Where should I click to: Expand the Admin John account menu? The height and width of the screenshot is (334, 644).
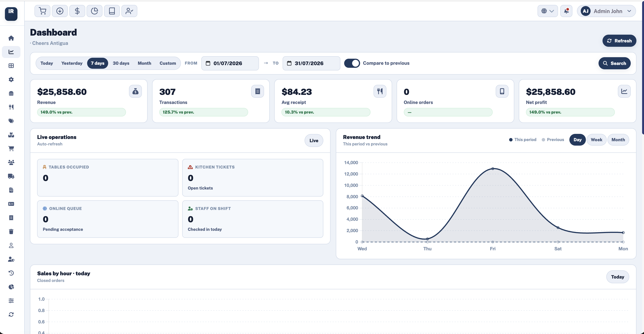606,11
